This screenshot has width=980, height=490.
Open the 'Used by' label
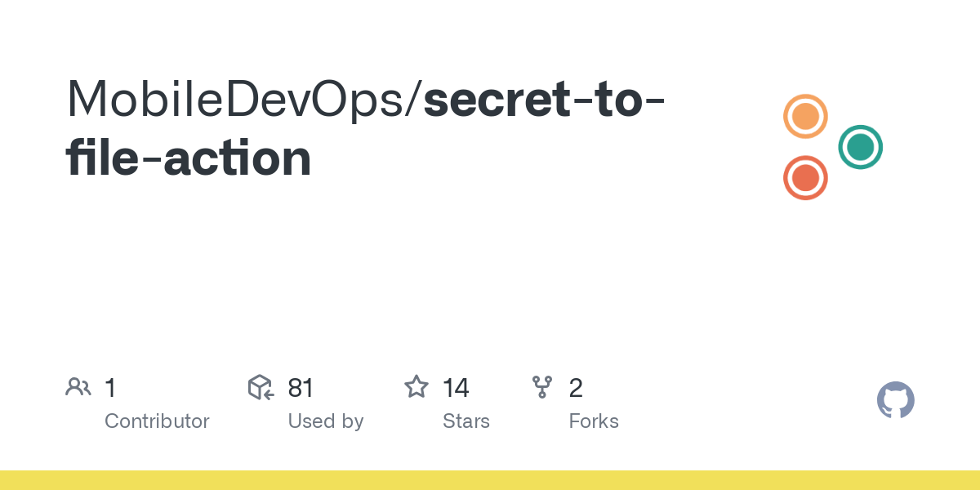coord(325,421)
